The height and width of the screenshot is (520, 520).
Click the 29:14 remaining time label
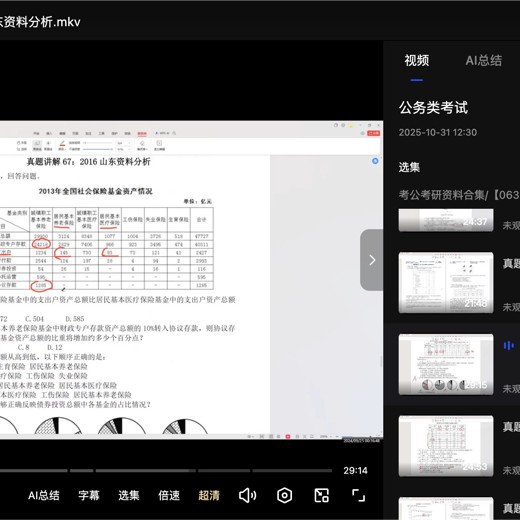coord(356,471)
